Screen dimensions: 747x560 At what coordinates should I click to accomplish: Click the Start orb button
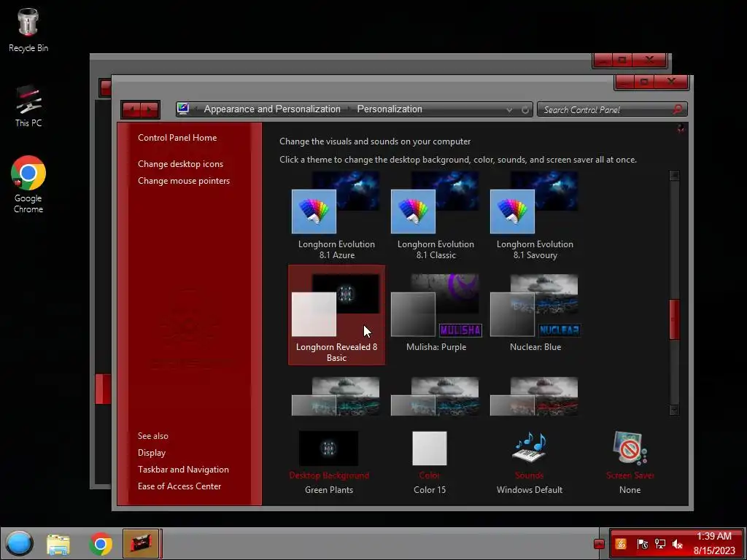[x=20, y=543]
